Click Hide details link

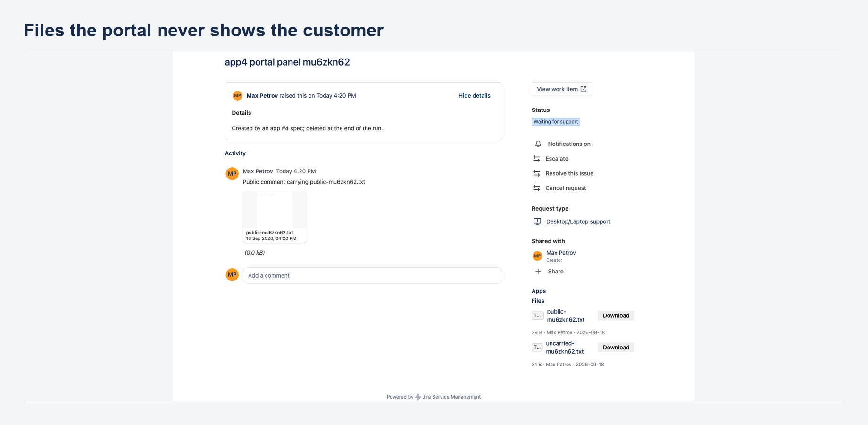[x=474, y=96]
